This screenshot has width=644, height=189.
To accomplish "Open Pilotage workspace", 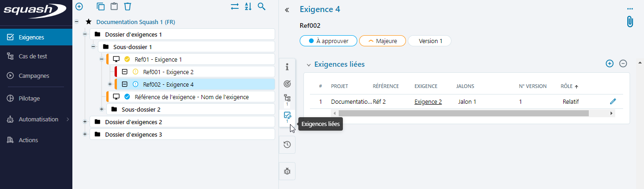I will coord(36,98).
